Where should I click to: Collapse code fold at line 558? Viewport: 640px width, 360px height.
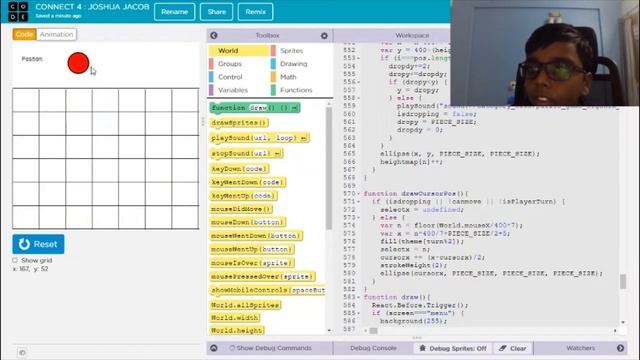click(358, 98)
